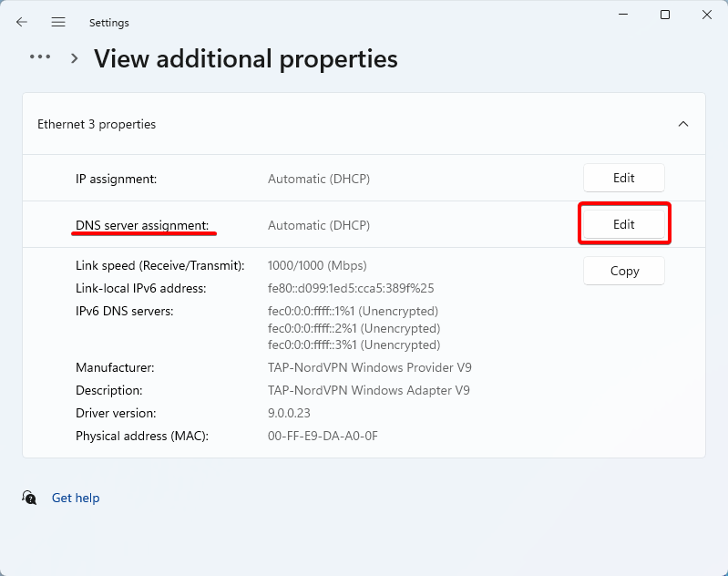Click the first IPv6 DNS server entry

(354, 311)
